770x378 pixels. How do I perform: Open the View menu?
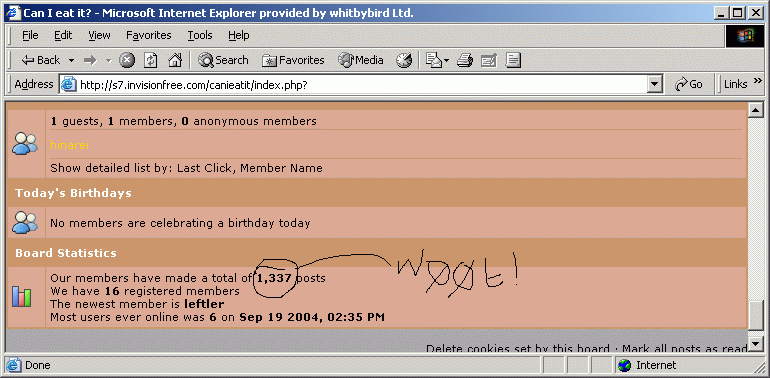(99, 35)
